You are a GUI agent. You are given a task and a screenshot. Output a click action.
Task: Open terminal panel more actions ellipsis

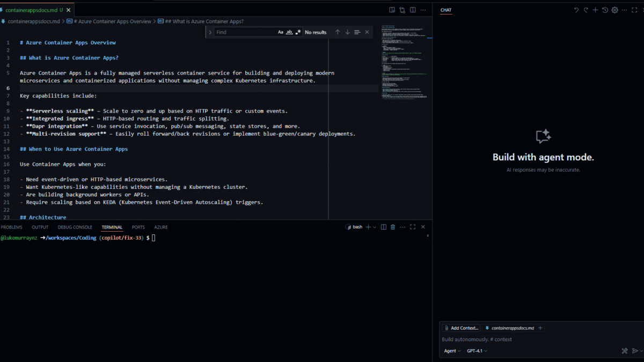pos(402,227)
